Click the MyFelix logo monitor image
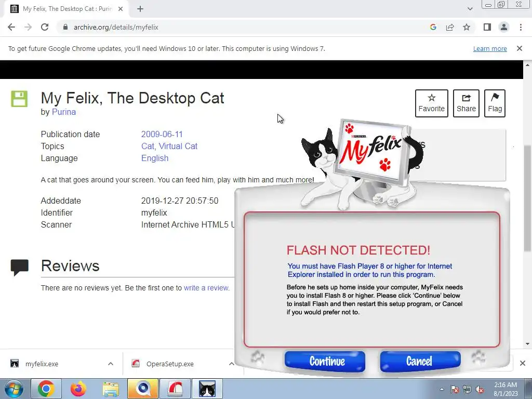532x399 pixels. click(x=372, y=153)
